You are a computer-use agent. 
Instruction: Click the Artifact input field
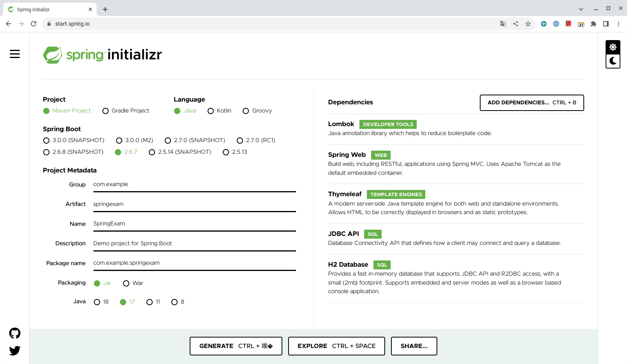194,204
